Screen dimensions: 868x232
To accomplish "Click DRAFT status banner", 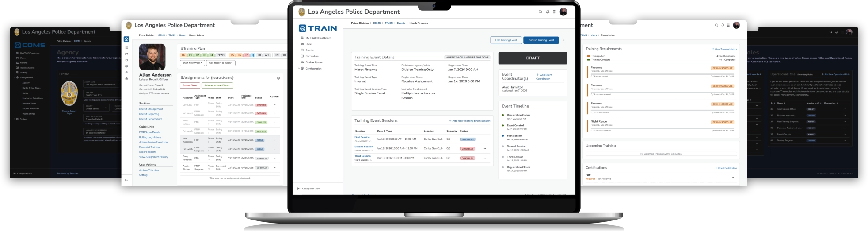I will 533,58.
